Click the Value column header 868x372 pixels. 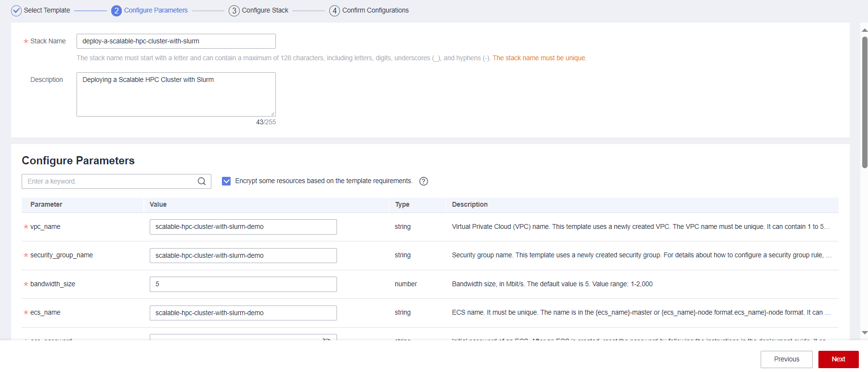(158, 204)
